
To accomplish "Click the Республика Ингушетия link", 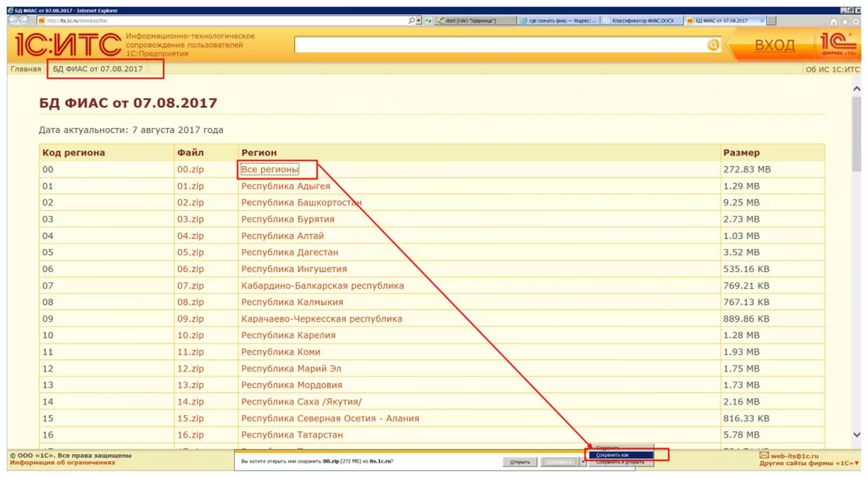I will (294, 269).
